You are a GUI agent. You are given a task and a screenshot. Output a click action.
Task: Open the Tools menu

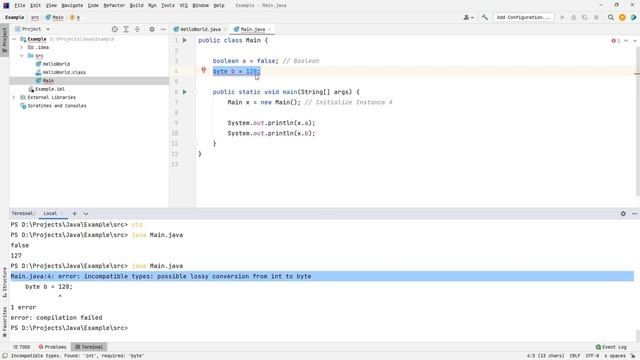(168, 5)
